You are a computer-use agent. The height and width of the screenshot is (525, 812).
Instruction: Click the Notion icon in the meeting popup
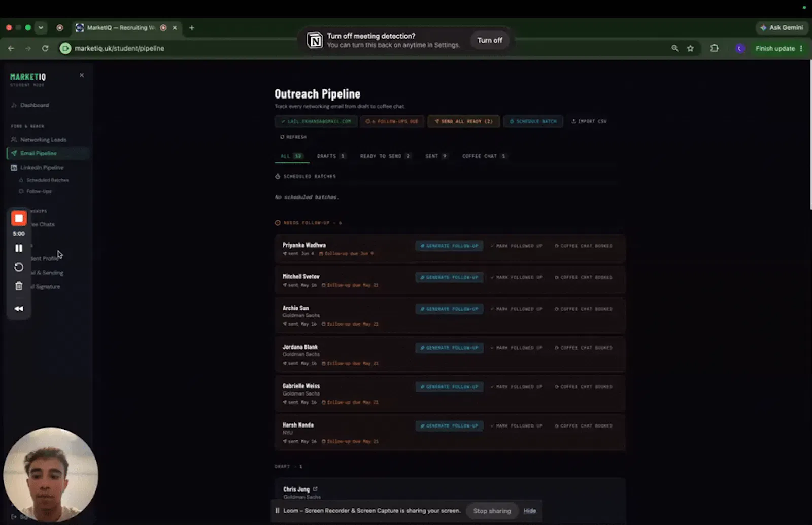pos(315,40)
